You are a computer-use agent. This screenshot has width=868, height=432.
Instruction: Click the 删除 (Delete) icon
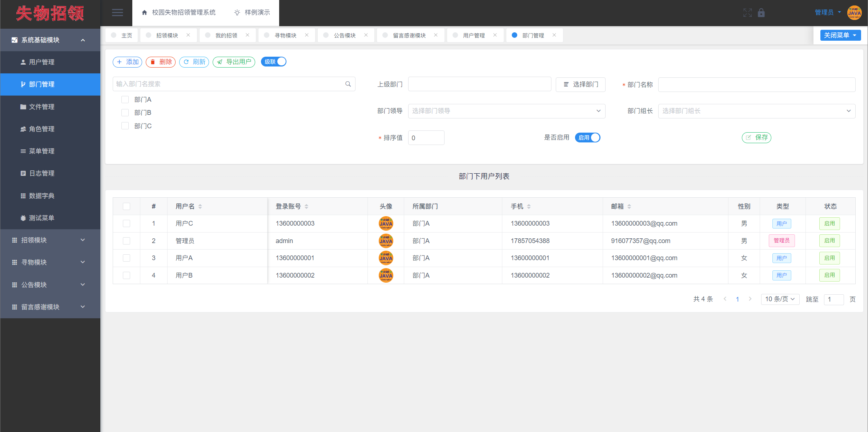pos(161,61)
